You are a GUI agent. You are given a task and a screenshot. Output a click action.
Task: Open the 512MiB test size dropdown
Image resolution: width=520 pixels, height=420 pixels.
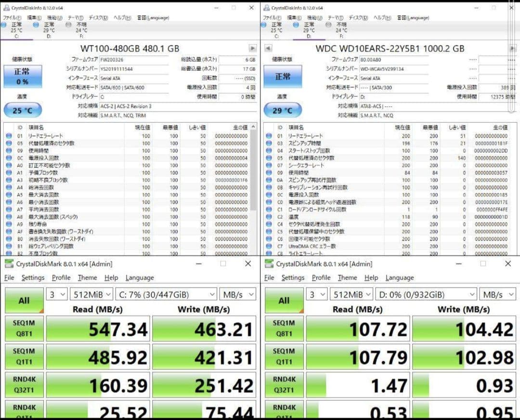point(91,294)
